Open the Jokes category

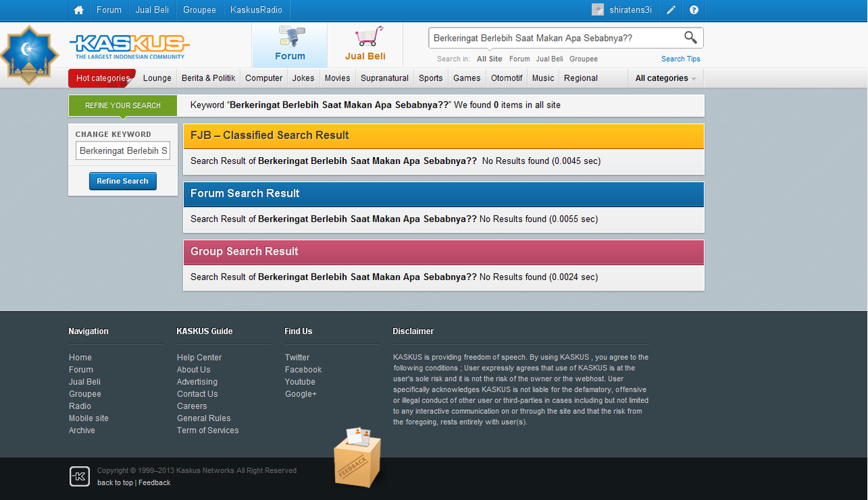(x=303, y=78)
